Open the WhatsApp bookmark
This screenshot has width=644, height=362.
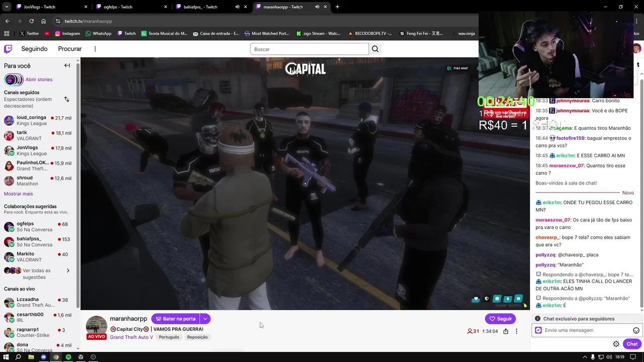click(x=98, y=34)
